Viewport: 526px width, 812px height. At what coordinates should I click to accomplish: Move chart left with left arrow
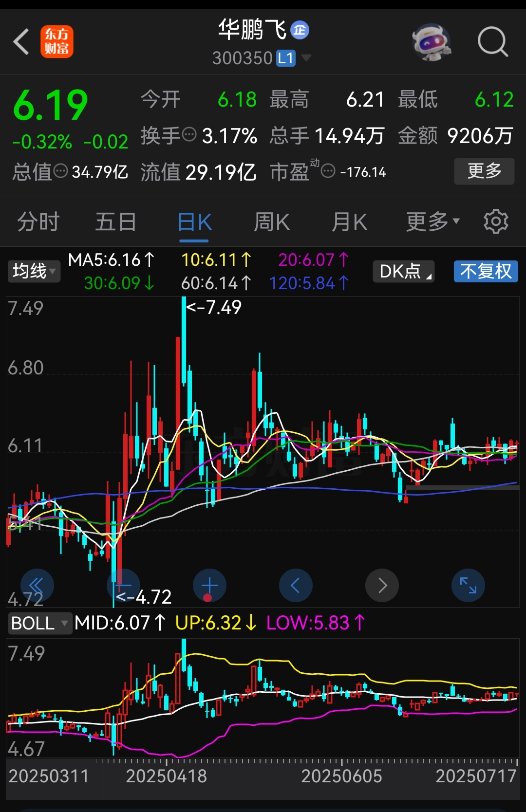(x=296, y=585)
